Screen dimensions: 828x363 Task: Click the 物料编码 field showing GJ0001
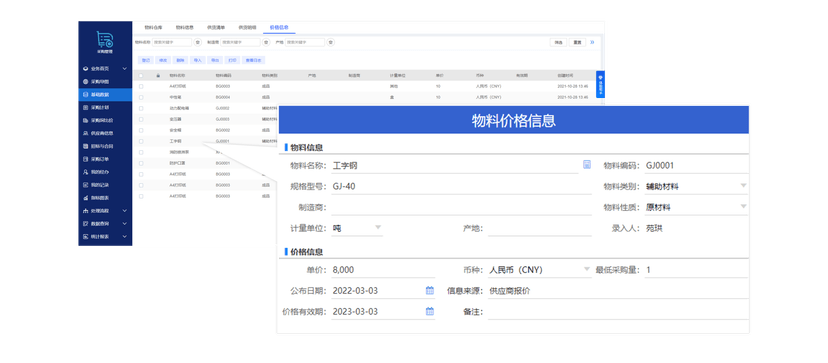pos(696,165)
